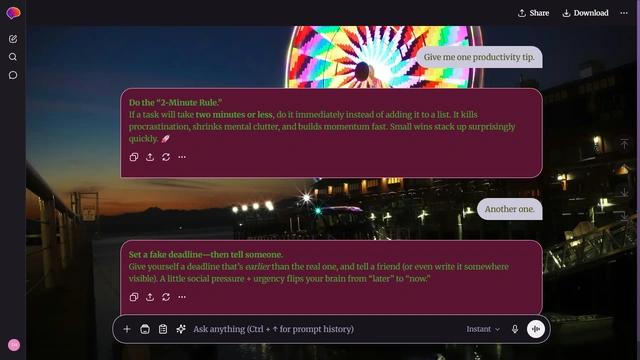Open the chats bubble icon in sidebar
The height and width of the screenshot is (360, 640).
13,75
